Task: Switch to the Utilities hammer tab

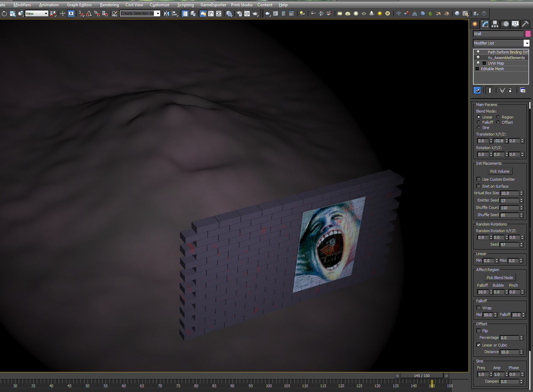Action: coord(525,24)
